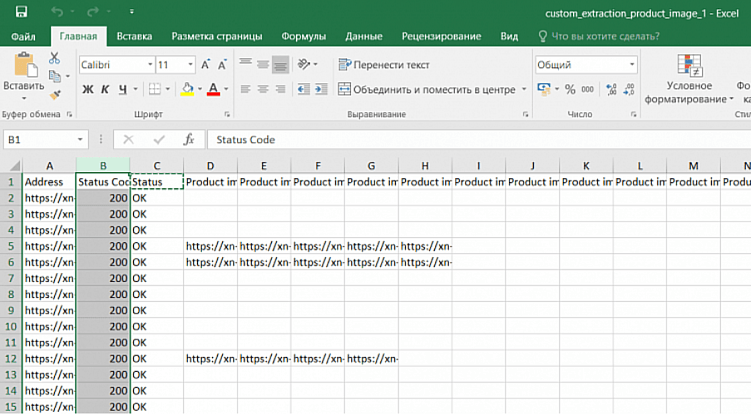Toggle italic formatting (К)
The width and height of the screenshot is (751, 416).
point(104,89)
